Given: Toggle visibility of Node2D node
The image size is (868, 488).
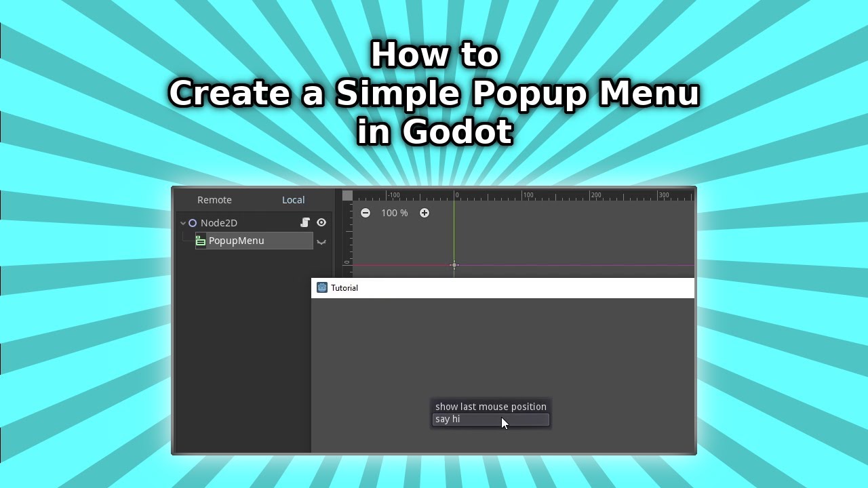Looking at the screenshot, I should pyautogui.click(x=321, y=222).
